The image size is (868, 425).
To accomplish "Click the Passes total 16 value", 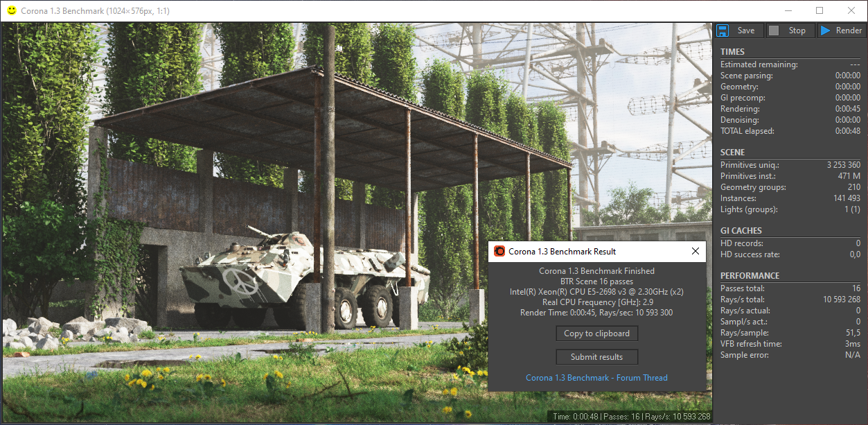I will pos(856,288).
